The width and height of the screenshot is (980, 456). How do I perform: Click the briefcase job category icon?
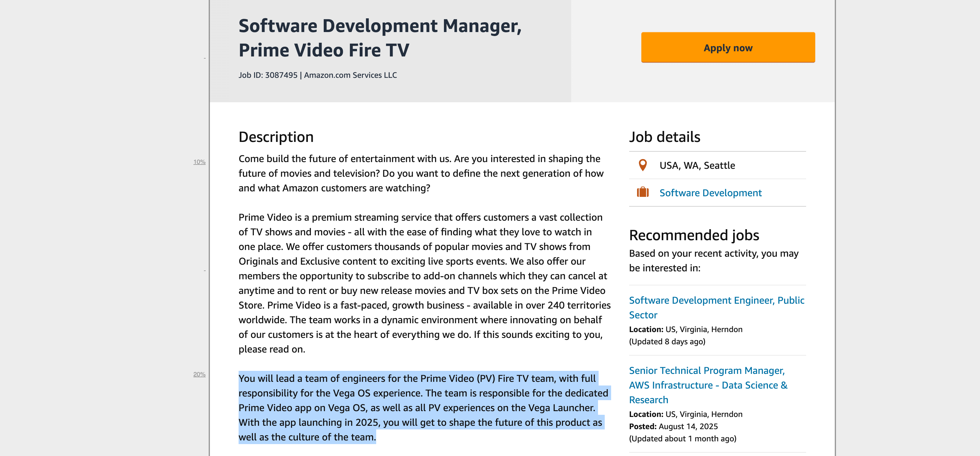[643, 192]
